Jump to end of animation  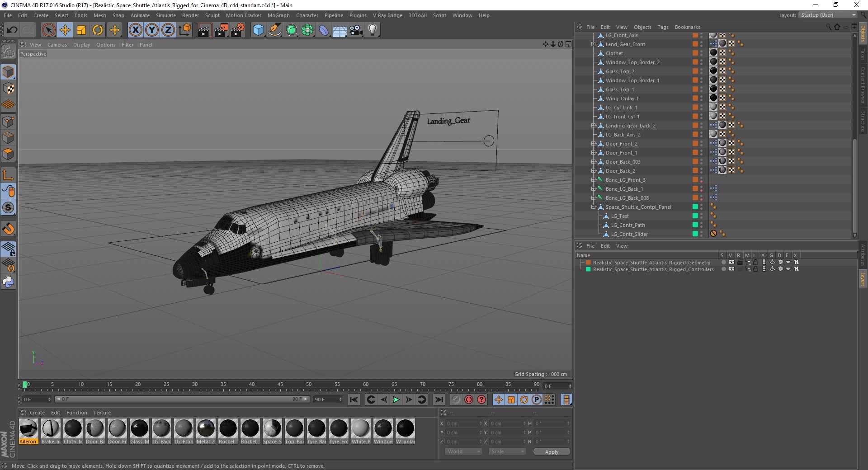[439, 399]
